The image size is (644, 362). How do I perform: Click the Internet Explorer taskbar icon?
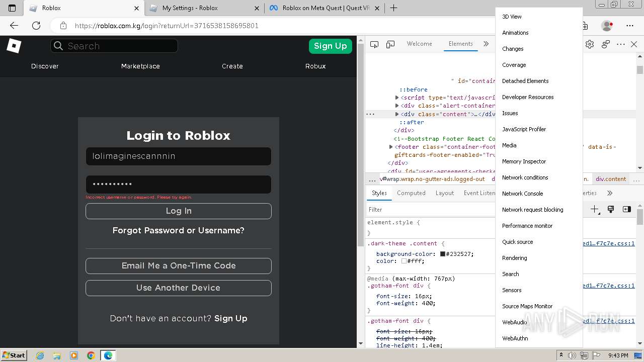click(40, 355)
